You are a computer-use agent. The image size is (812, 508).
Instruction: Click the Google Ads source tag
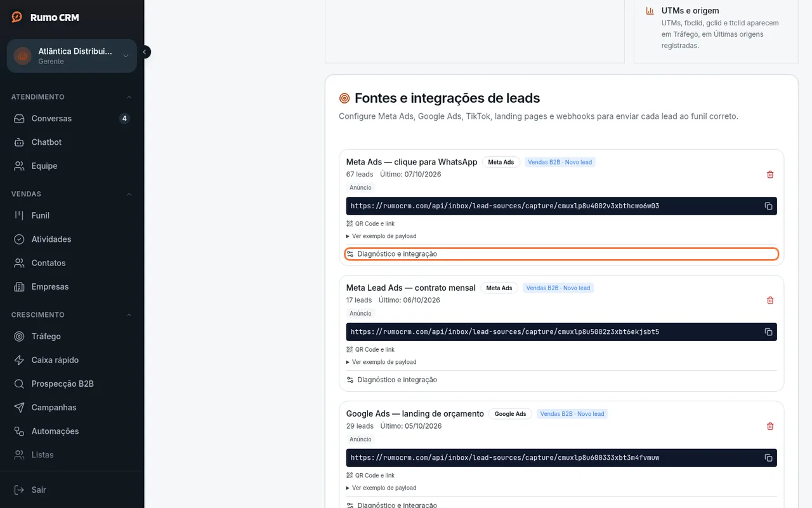[x=511, y=414]
